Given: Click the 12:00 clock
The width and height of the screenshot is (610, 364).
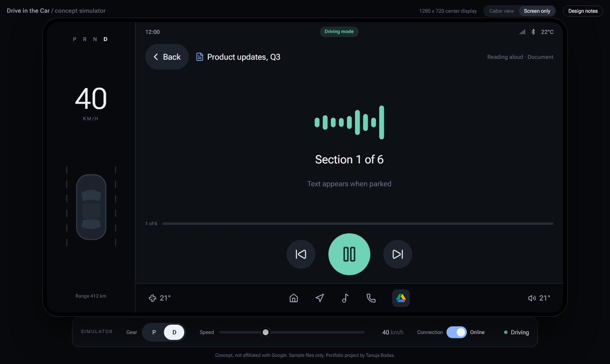Looking at the screenshot, I should (x=152, y=32).
